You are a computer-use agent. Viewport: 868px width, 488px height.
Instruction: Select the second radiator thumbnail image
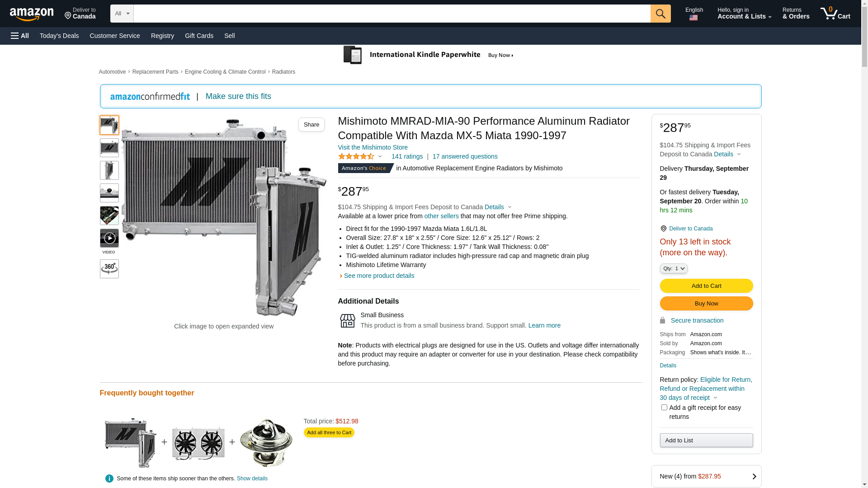click(109, 148)
